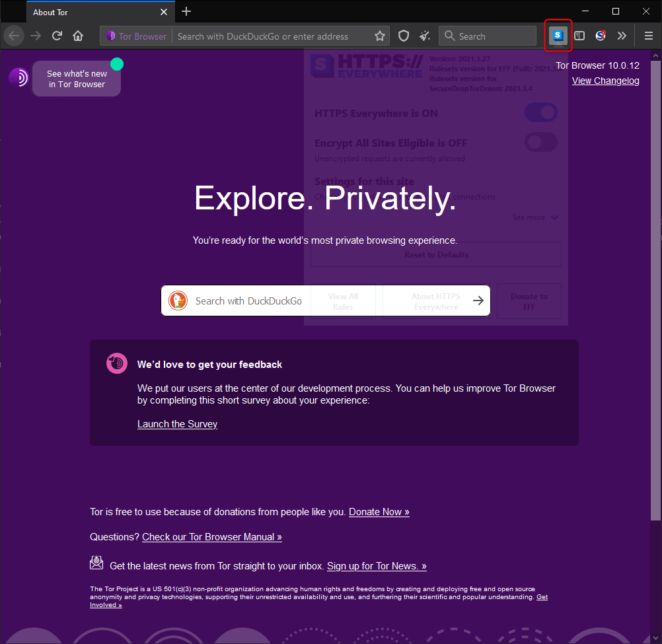This screenshot has width=662, height=644.
Task: Select the About Tor tab
Action: pos(99,12)
